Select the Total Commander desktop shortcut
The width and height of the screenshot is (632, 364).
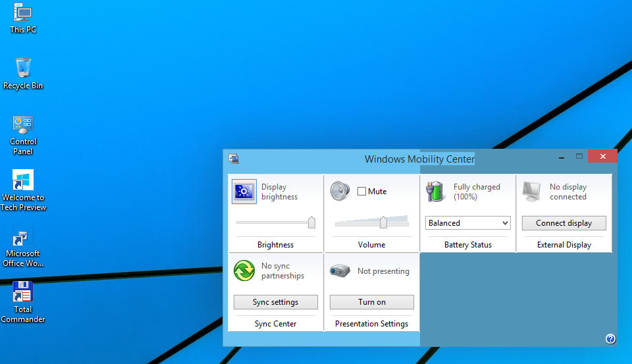tap(23, 292)
